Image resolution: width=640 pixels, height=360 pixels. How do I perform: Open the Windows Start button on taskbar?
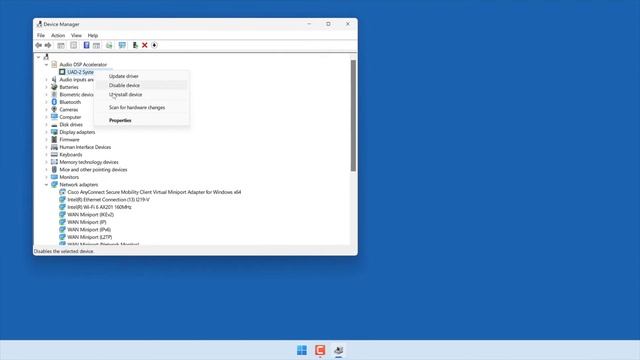pos(302,350)
